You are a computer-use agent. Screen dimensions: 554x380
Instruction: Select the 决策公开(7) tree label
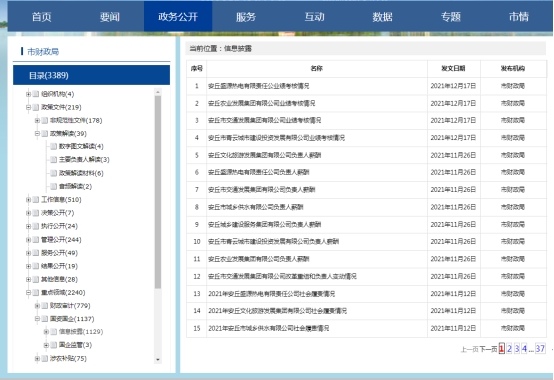coord(57,213)
